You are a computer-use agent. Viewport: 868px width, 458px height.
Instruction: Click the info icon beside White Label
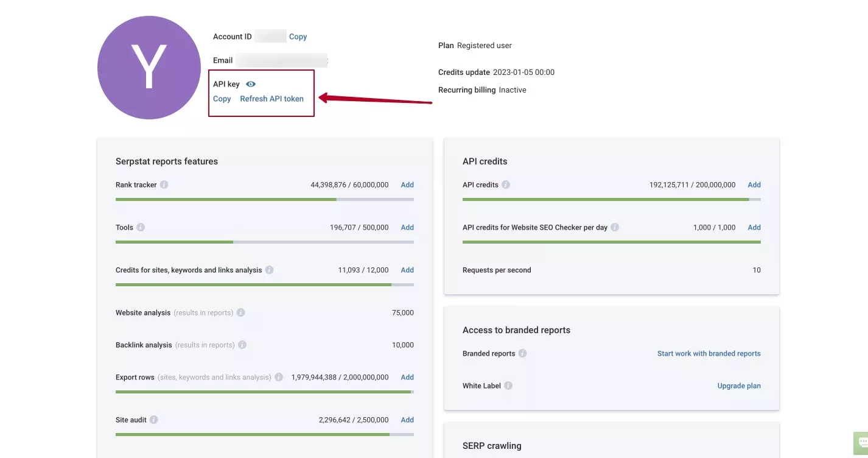click(508, 386)
